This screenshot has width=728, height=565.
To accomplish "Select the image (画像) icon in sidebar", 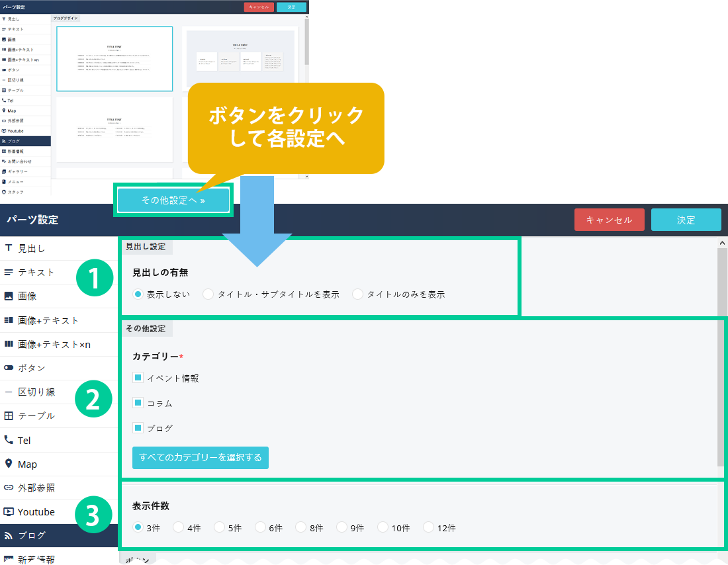I will (x=9, y=296).
